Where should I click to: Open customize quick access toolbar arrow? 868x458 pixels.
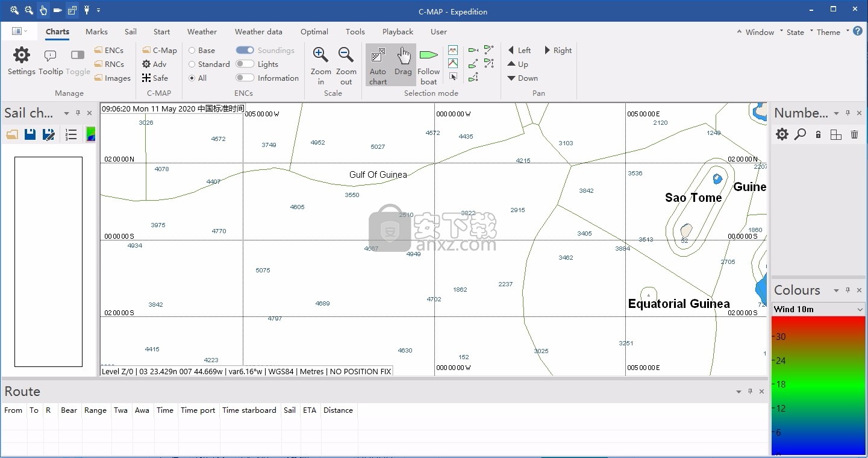tap(99, 10)
